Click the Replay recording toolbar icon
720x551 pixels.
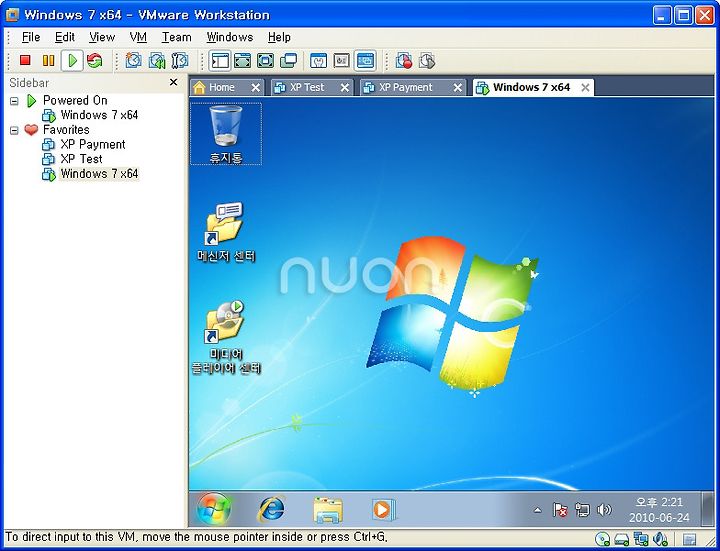(427, 60)
